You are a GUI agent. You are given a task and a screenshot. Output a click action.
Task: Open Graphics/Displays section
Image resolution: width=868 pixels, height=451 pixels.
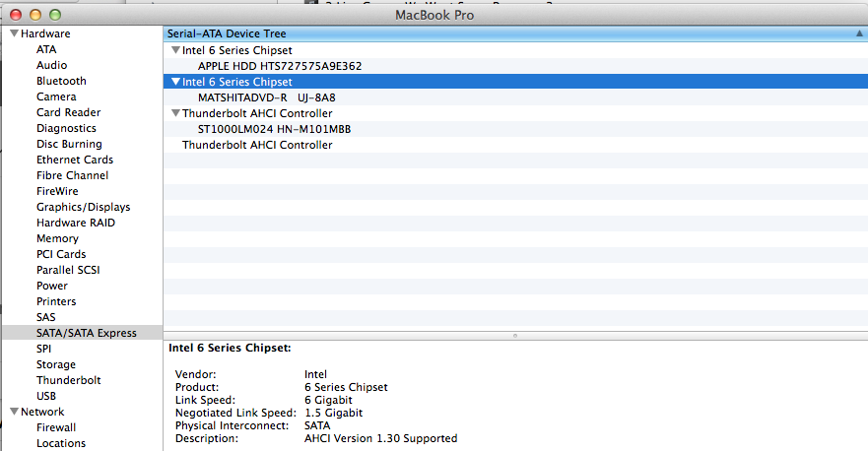[84, 207]
